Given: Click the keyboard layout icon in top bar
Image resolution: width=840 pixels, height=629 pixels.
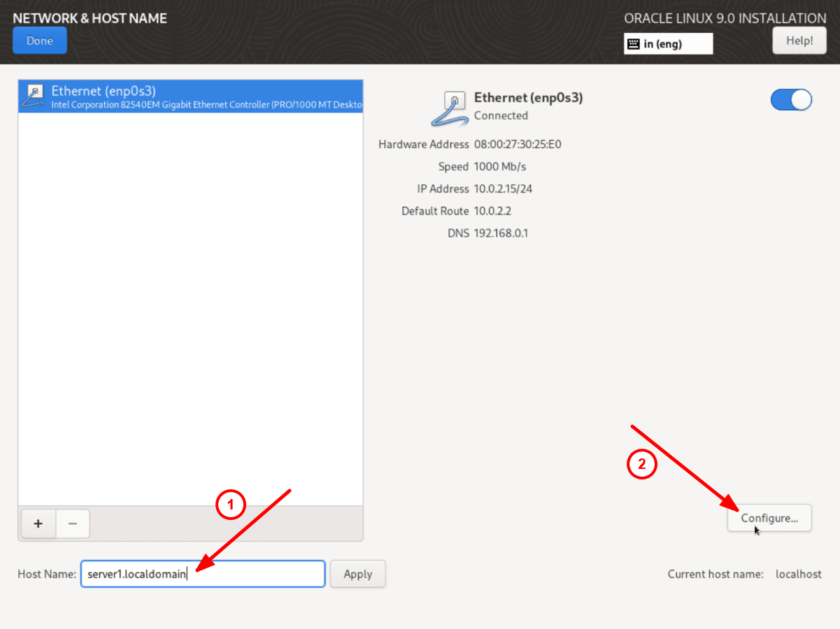Looking at the screenshot, I should (635, 43).
